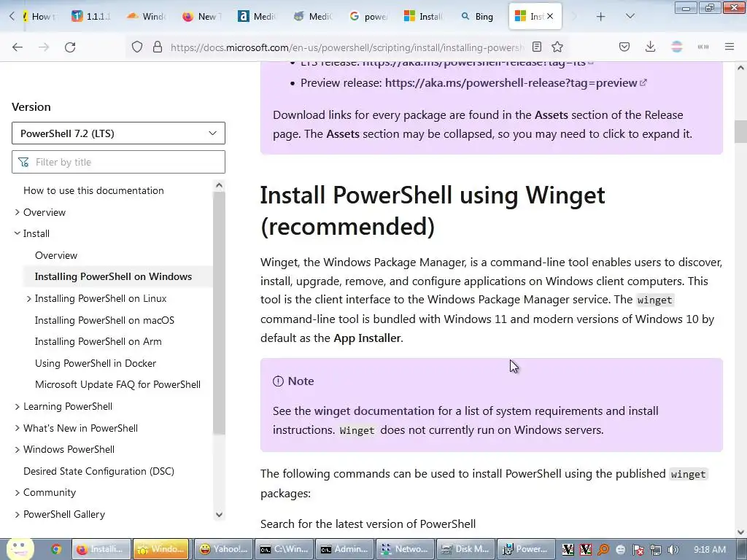The height and width of the screenshot is (560, 747).
Task: Open the Firefox application menu
Action: (x=729, y=47)
